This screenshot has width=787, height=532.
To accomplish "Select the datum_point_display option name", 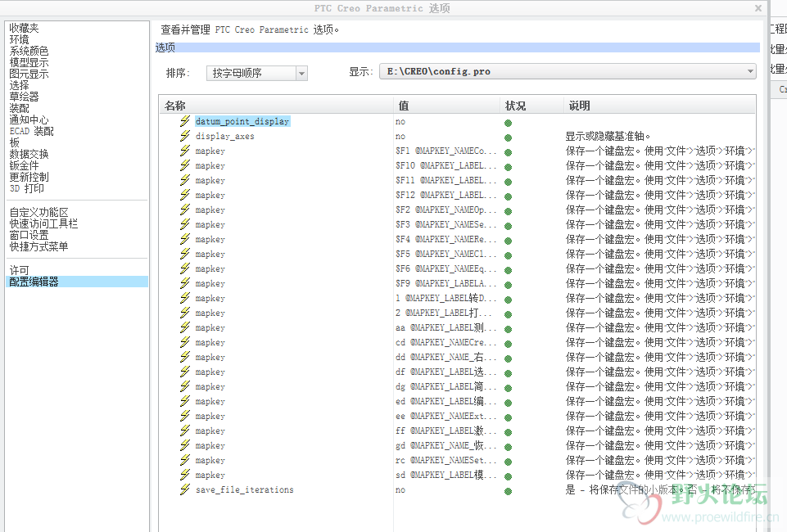I will tap(242, 121).
